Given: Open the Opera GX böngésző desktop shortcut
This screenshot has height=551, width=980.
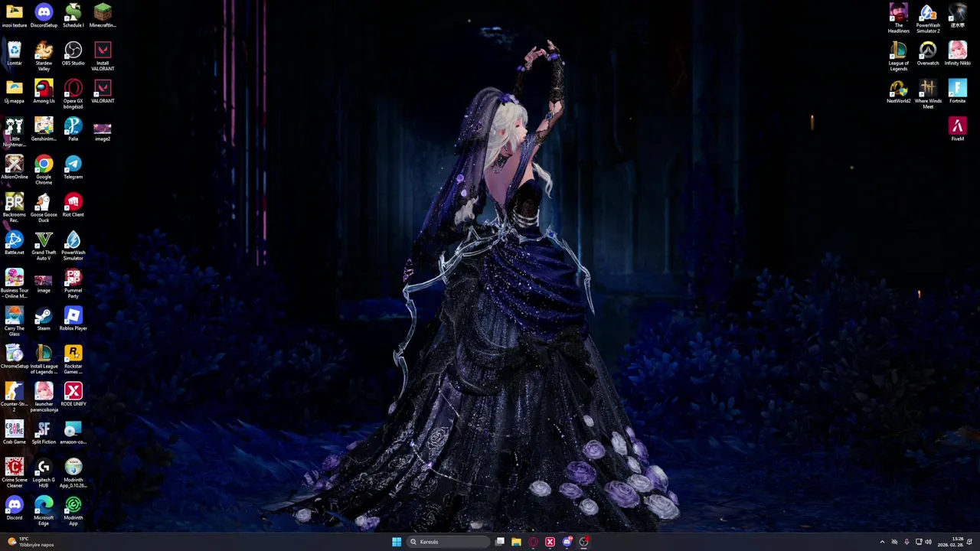Looking at the screenshot, I should pos(73,94).
